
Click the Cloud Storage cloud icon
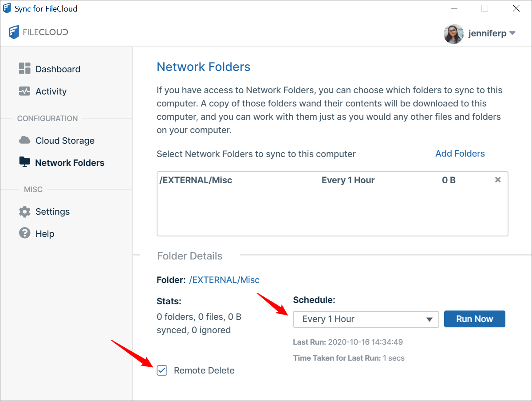(24, 140)
